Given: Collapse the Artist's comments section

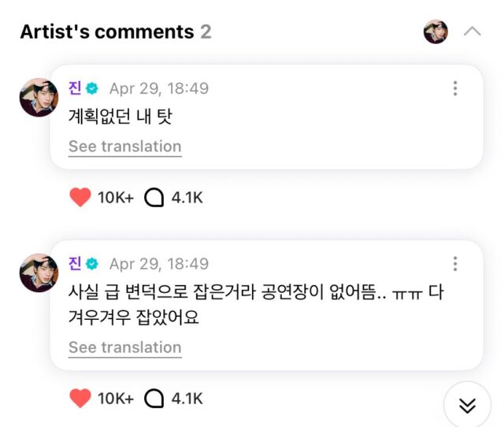Looking at the screenshot, I should pos(472,32).
